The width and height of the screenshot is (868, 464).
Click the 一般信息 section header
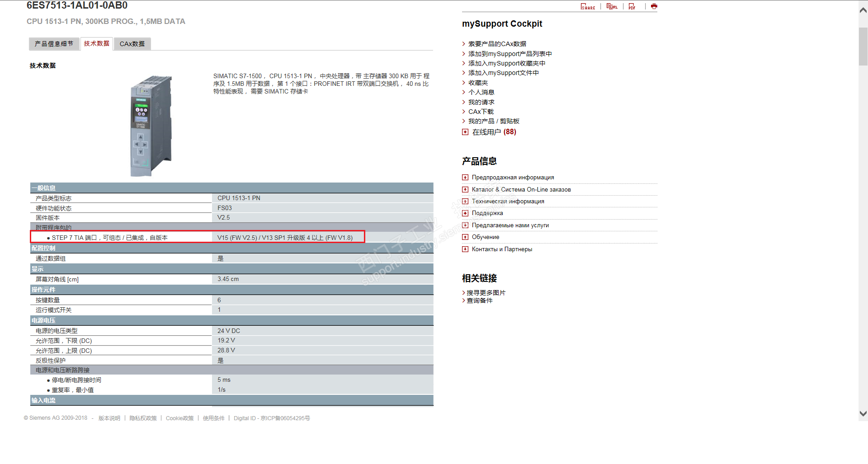pyautogui.click(x=232, y=188)
